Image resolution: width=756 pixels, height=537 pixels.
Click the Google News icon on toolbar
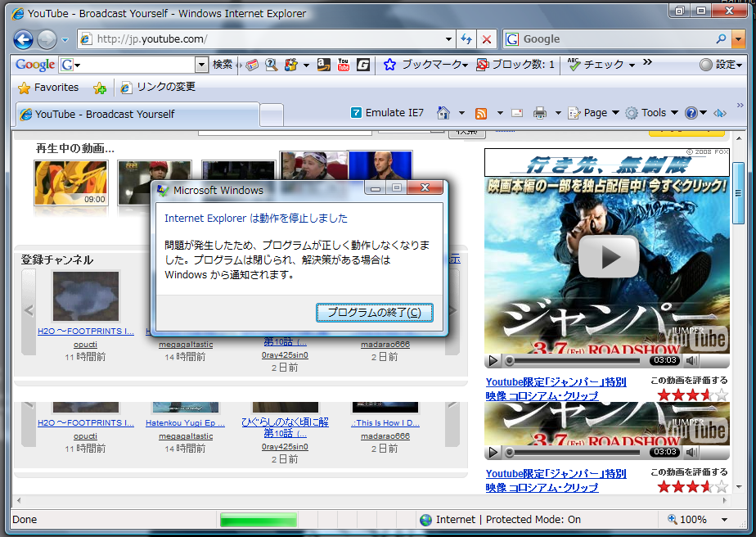(x=252, y=64)
